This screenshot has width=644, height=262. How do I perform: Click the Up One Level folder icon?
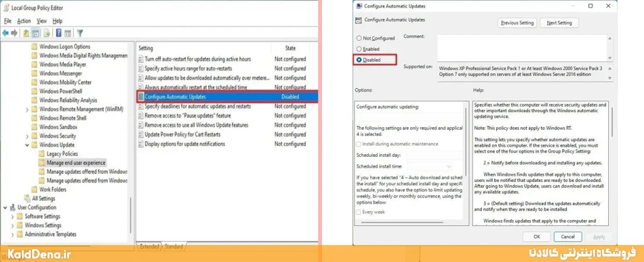pyautogui.click(x=26, y=33)
